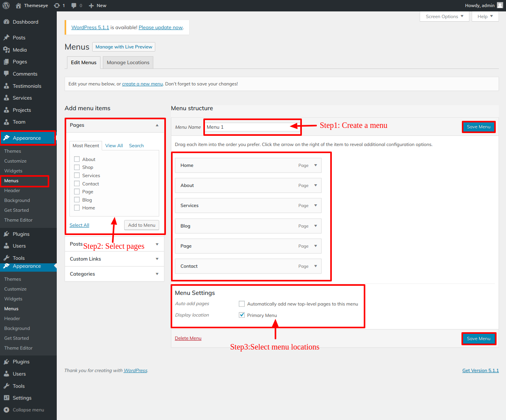Click the Add to Menu button
Screen dimensions: 506x420
click(141, 225)
